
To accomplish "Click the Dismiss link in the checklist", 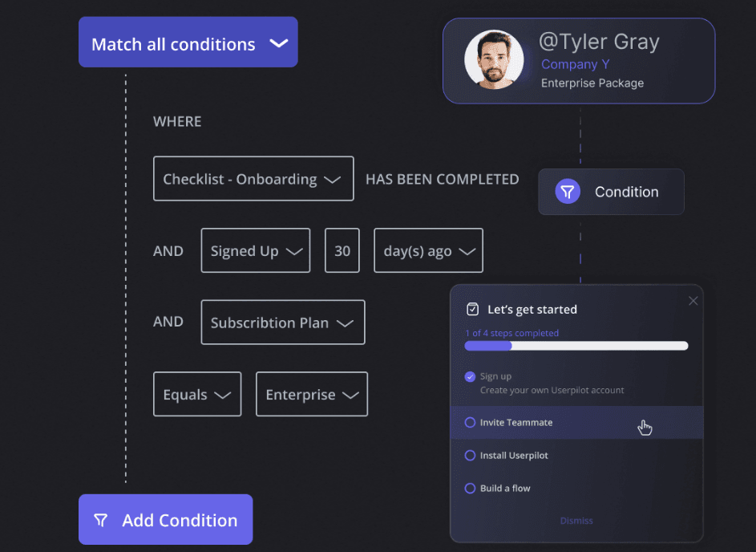I will point(576,521).
